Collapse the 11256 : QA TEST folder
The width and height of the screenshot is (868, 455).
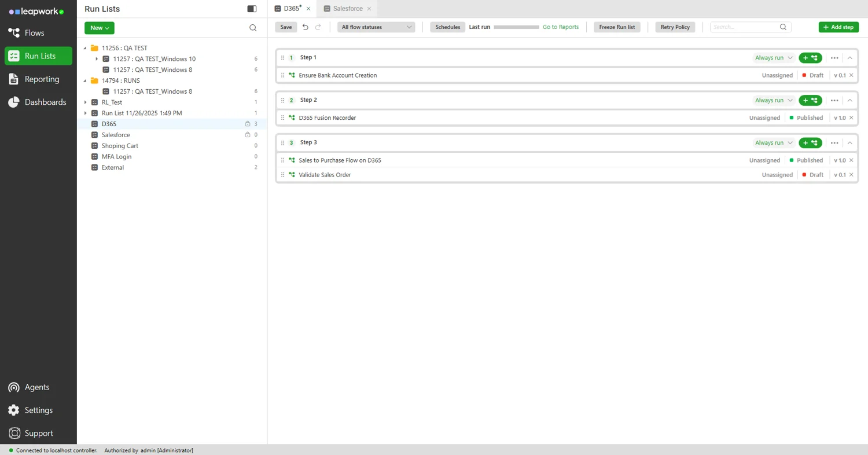[86, 48]
